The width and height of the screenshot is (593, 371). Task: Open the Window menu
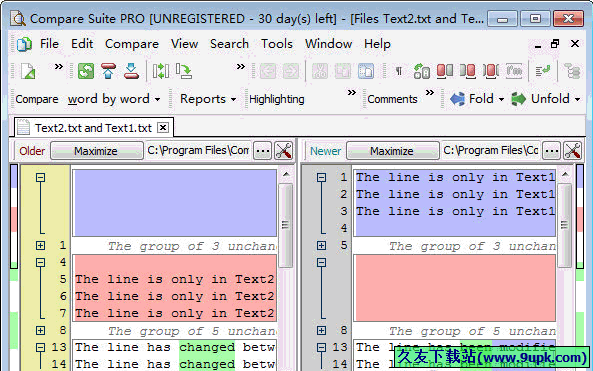click(x=328, y=44)
